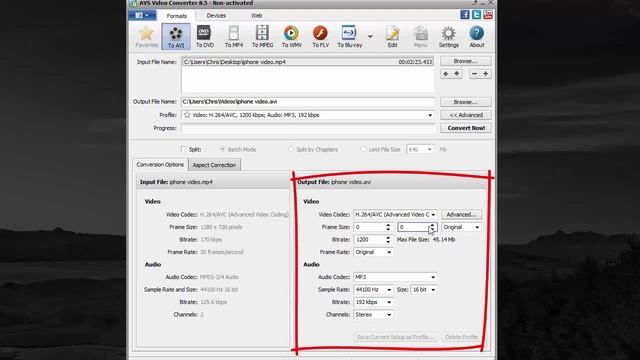The height and width of the screenshot is (360, 640).
Task: Move input file up in list
Action: (x=446, y=74)
